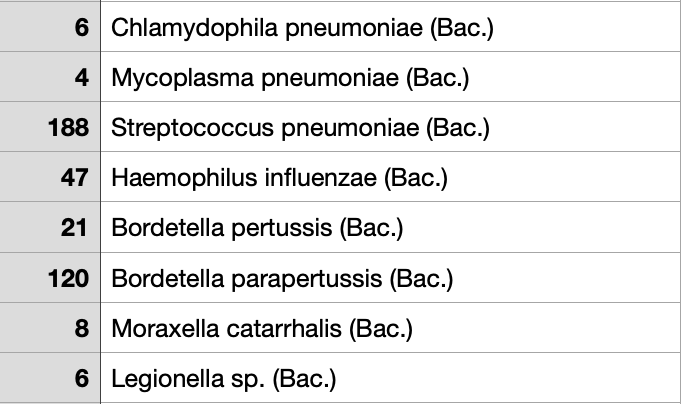Click empty space right of Moraxella catarrhalis text

(547, 328)
